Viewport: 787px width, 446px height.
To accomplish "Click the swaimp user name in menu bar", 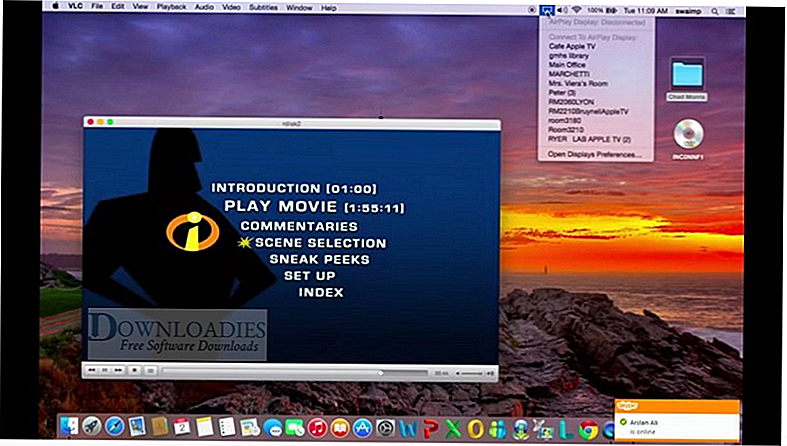I will point(688,11).
